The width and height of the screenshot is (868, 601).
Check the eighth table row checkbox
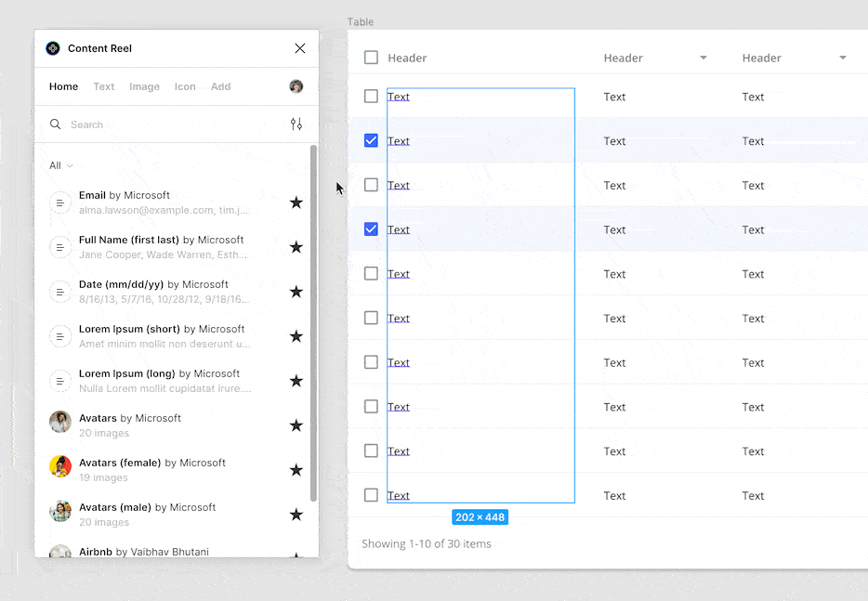click(371, 407)
